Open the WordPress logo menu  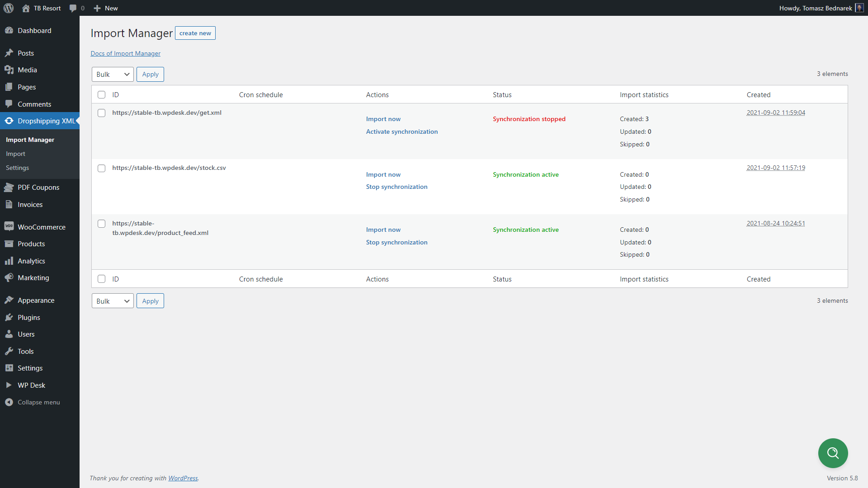click(x=9, y=8)
